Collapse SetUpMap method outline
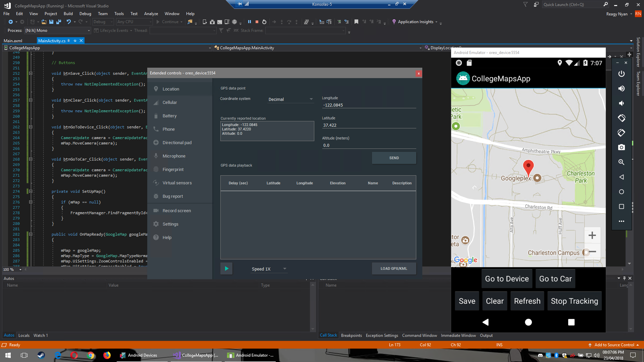Viewport: 644px width, 362px height. click(x=31, y=191)
